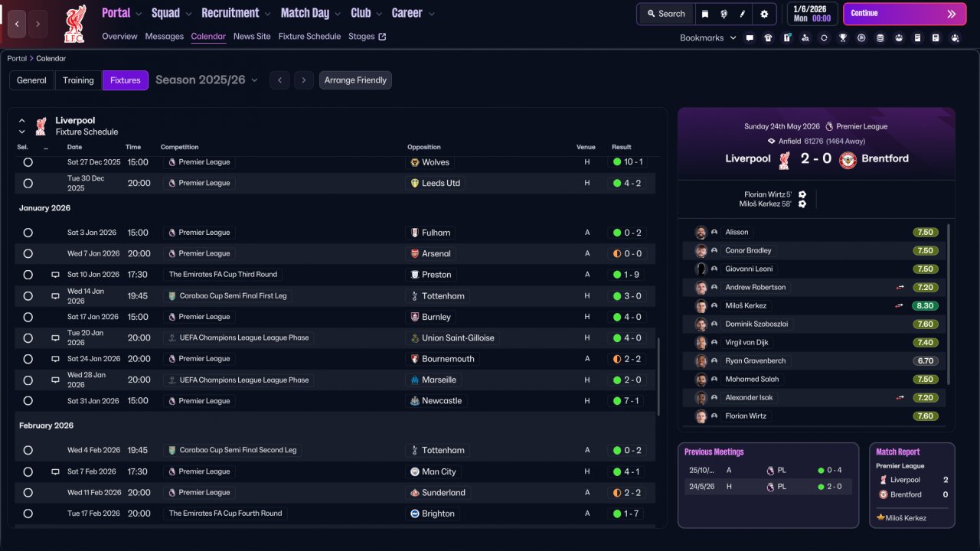
Task: Open the bookmark icon beside Search
Action: click(x=705, y=14)
